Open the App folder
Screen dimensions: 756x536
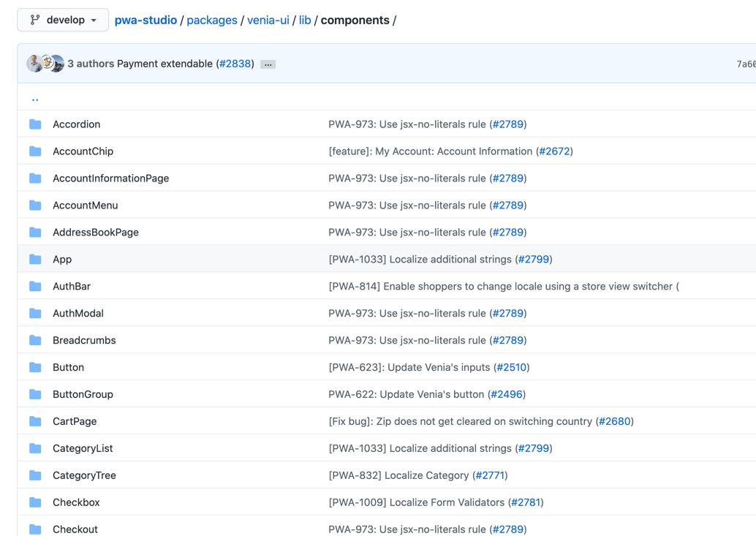(62, 260)
